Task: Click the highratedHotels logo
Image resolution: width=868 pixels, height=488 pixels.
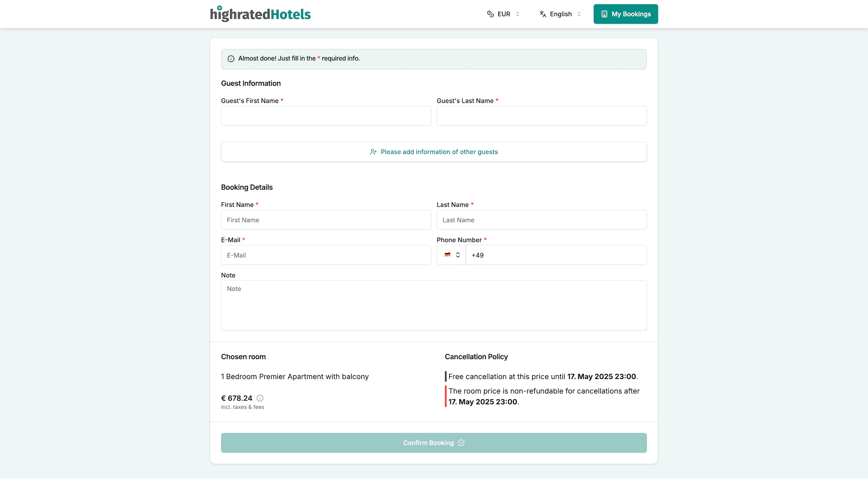Action: (260, 14)
